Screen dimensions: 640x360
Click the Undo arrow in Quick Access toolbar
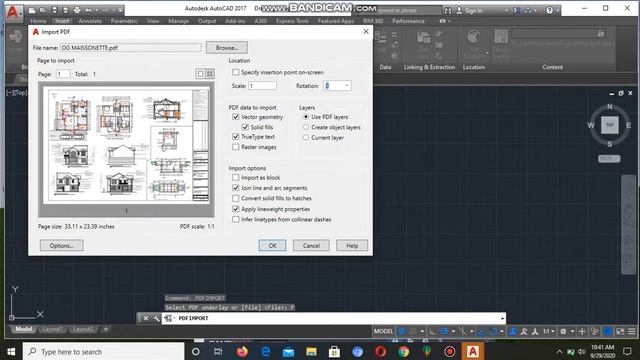[x=88, y=10]
